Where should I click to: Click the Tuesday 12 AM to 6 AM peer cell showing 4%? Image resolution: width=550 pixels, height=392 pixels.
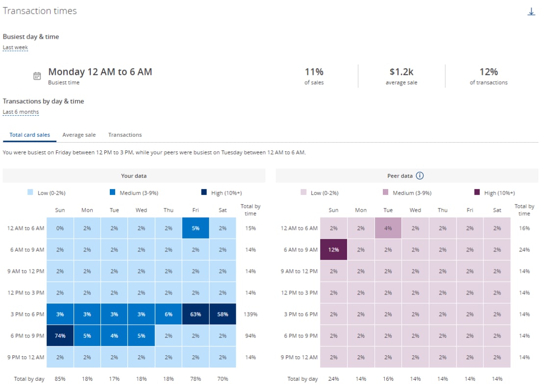(388, 228)
